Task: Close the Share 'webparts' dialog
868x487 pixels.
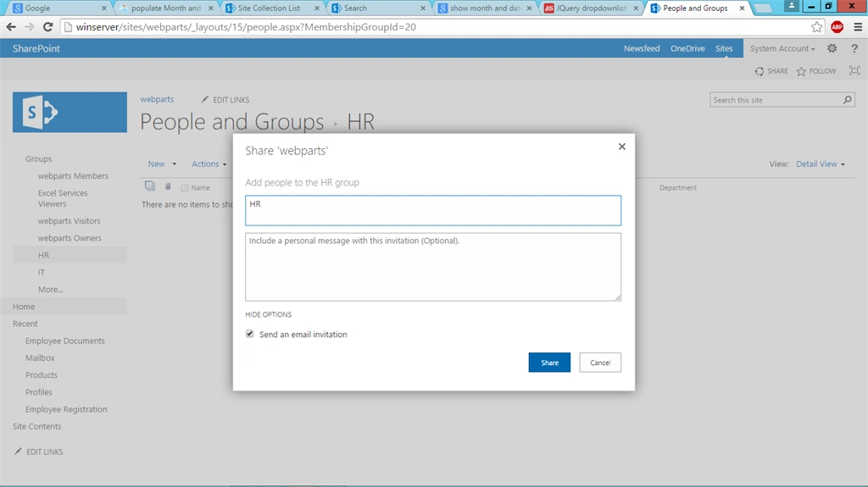Action: point(621,147)
